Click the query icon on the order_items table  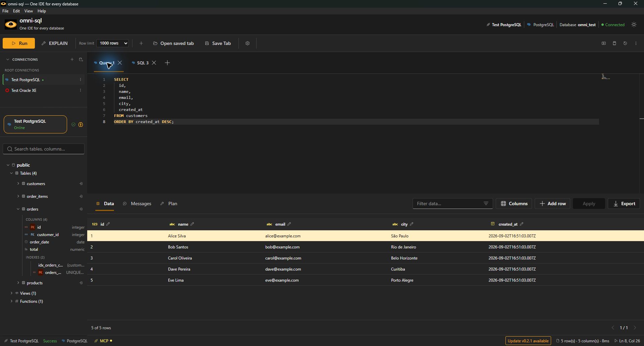pos(81,196)
